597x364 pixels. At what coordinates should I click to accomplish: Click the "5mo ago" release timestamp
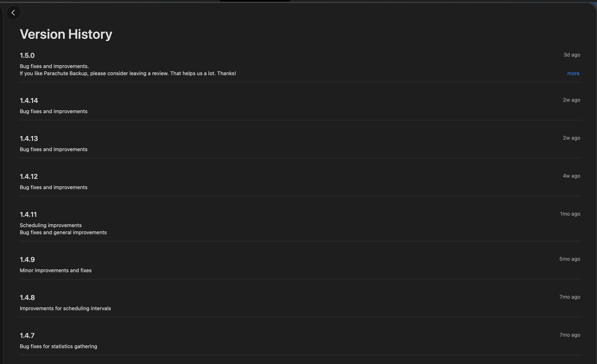(x=569, y=259)
